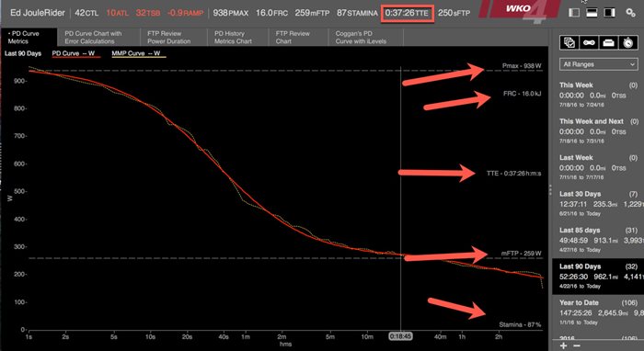Image resolution: width=644 pixels, height=351 pixels.
Task: Click the 250 sFTP header value
Action: tap(454, 13)
